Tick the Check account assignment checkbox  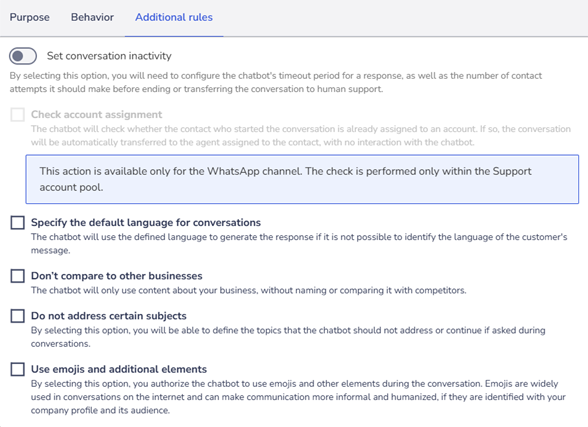pos(18,114)
